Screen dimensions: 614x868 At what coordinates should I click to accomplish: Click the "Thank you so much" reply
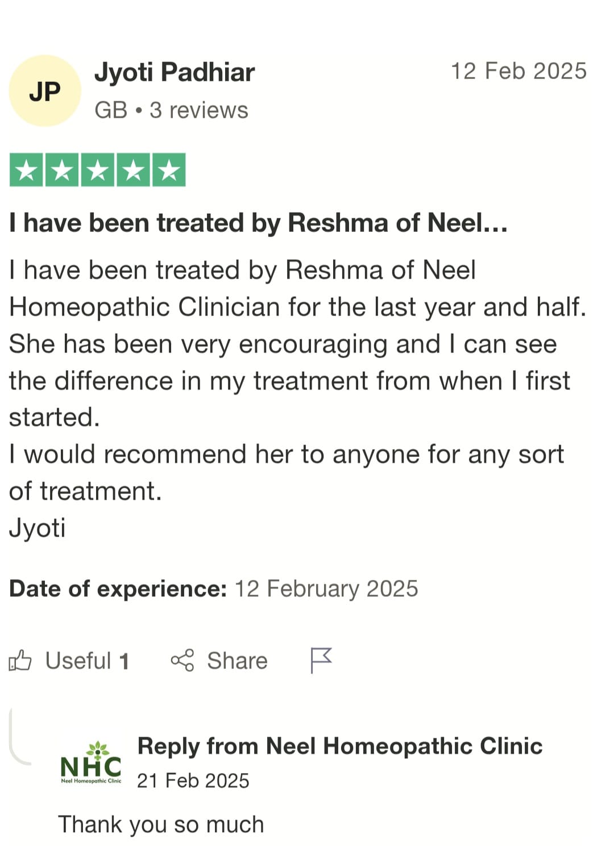click(x=161, y=824)
